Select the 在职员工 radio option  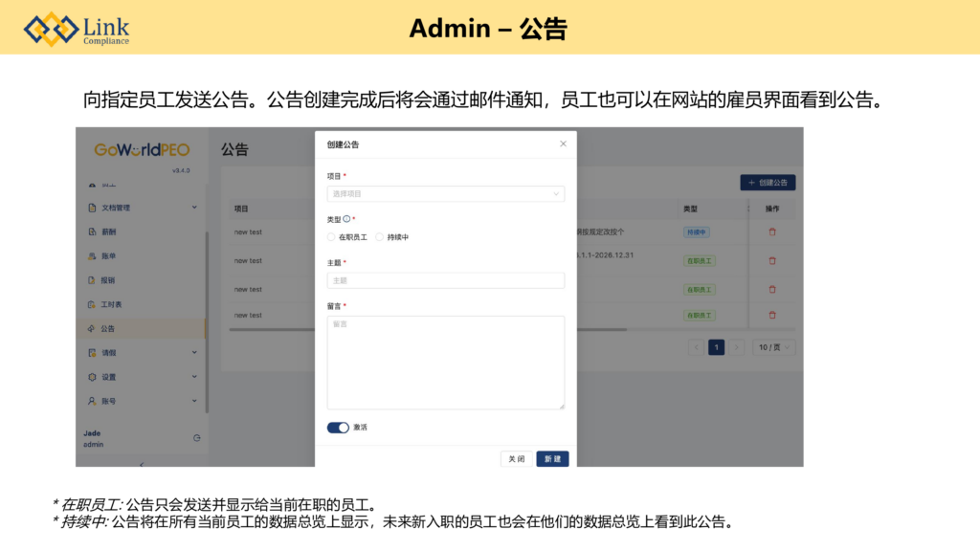(x=331, y=237)
